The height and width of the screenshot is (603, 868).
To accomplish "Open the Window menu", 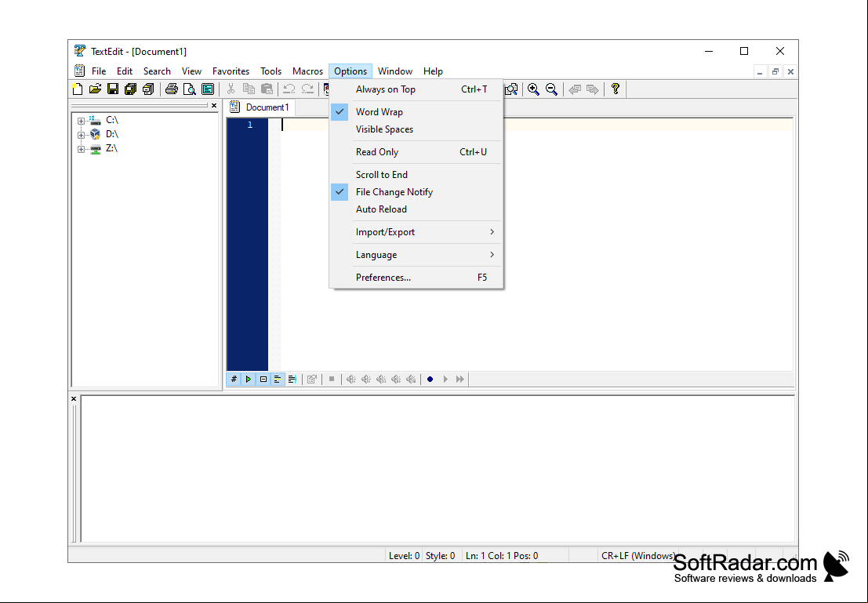I will click(x=394, y=71).
